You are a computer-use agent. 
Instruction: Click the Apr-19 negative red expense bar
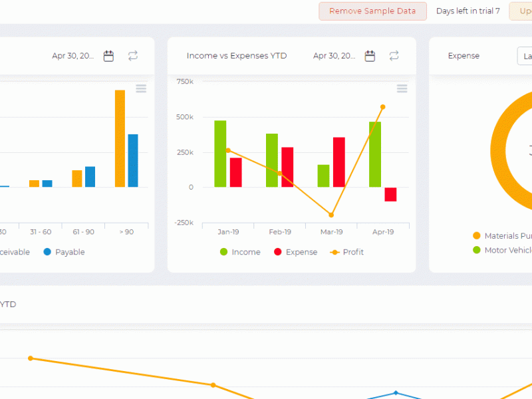390,194
